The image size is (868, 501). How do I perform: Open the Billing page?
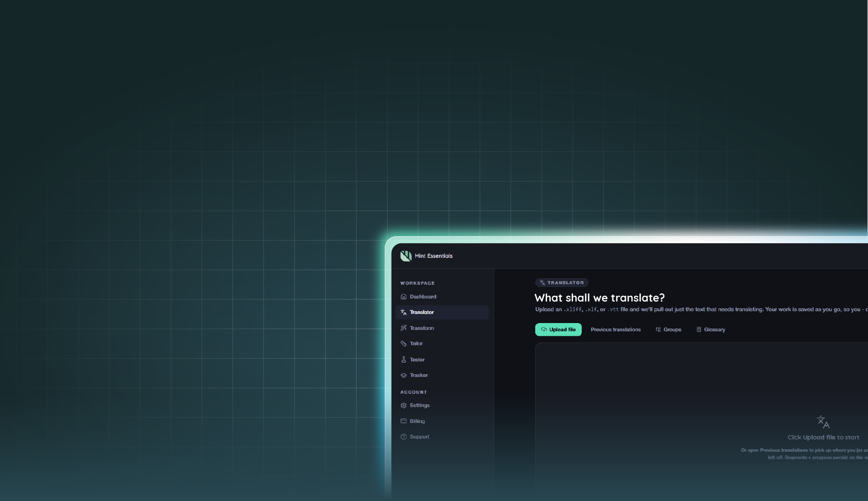click(x=442, y=421)
